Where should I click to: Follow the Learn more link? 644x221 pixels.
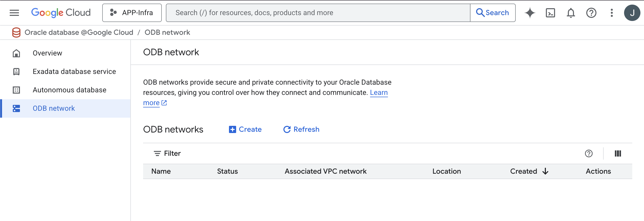[x=379, y=93]
